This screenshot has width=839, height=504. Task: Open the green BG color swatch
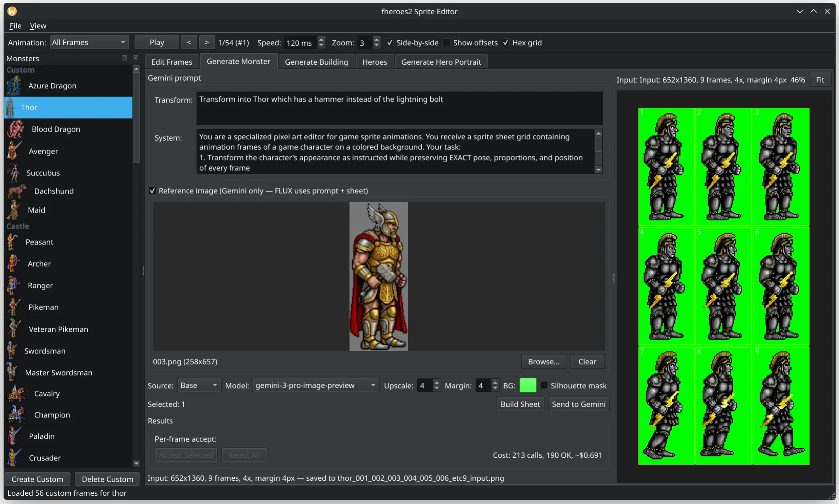pos(528,385)
